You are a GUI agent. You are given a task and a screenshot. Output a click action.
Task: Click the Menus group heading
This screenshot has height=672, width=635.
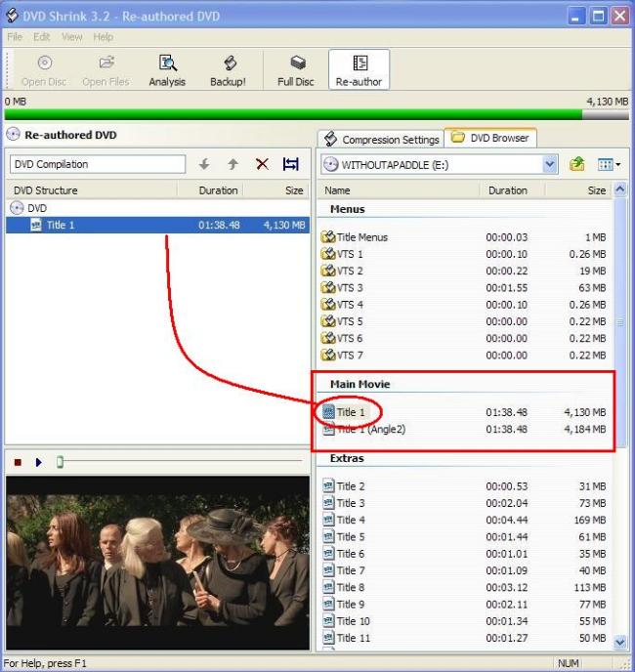pyautogui.click(x=348, y=209)
